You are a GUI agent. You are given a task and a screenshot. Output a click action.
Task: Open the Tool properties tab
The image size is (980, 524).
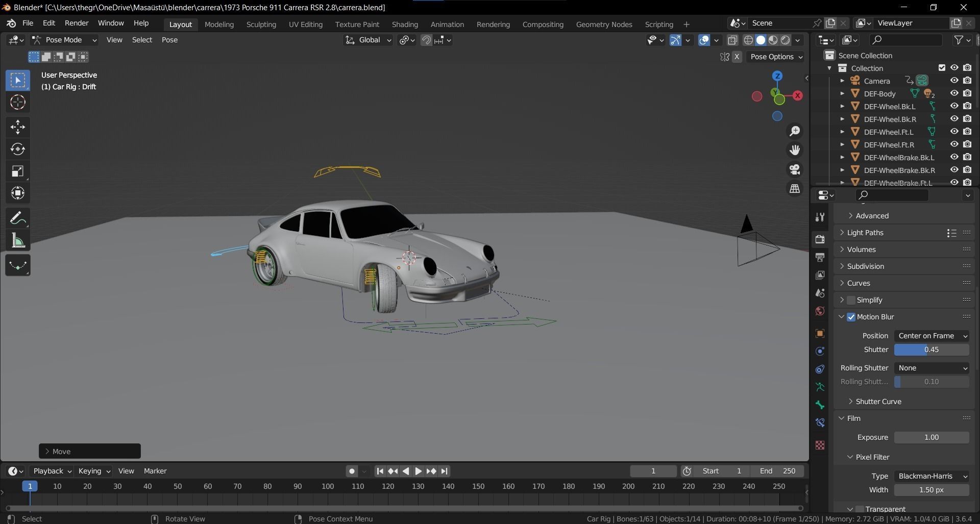tap(820, 217)
